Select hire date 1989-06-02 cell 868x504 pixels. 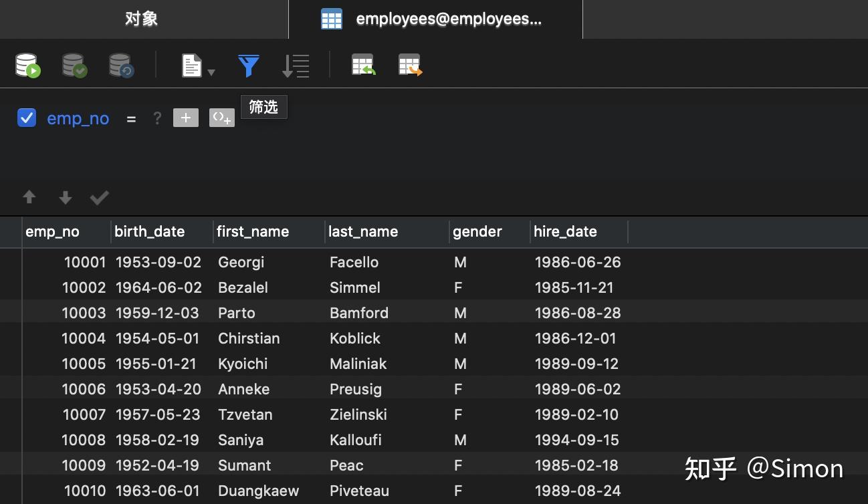point(579,389)
